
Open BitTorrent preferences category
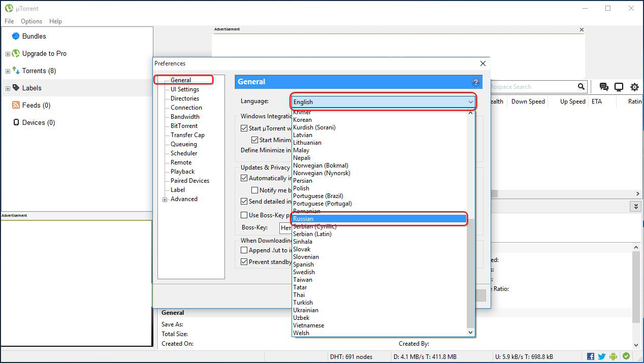point(184,126)
